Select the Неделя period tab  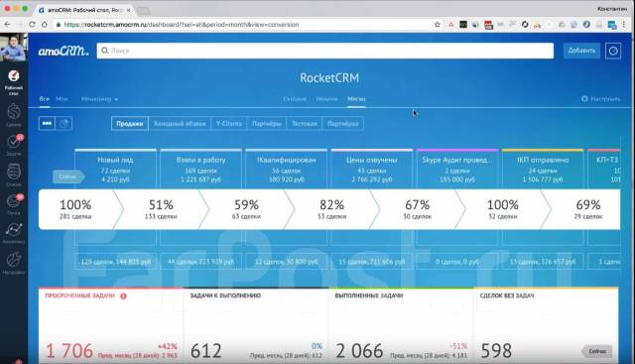coord(326,99)
